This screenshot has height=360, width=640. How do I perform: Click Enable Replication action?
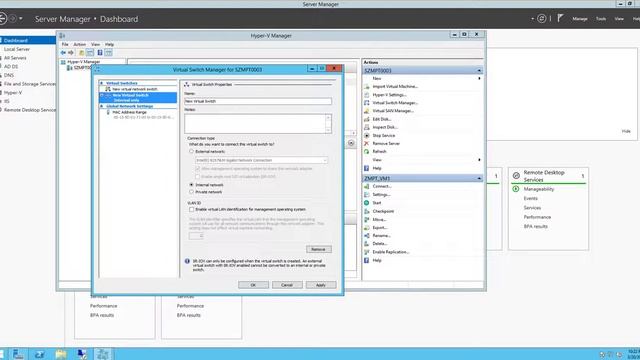click(390, 252)
